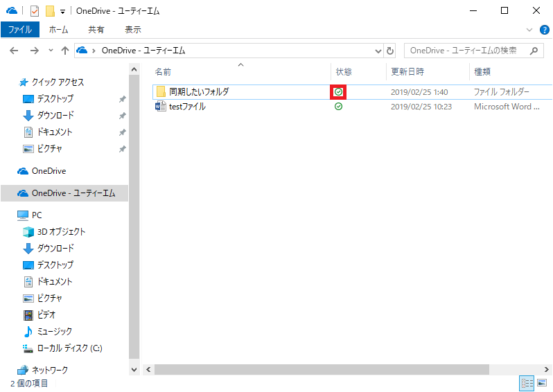Click the ファイル フォルダー type cell
Screen dimensions: 553x392
pyautogui.click(x=502, y=92)
